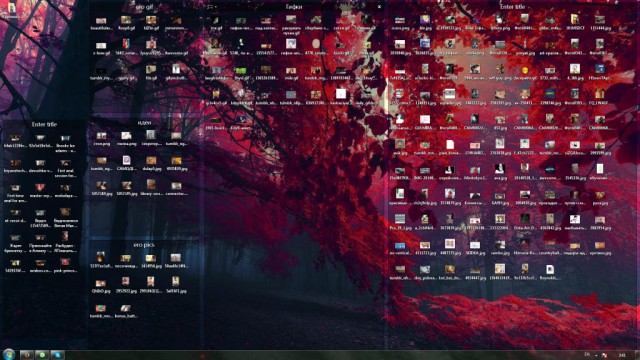The height and width of the screenshot is (360, 640).
Task: Select the Awesome.gif file icon
Action: 176,48
